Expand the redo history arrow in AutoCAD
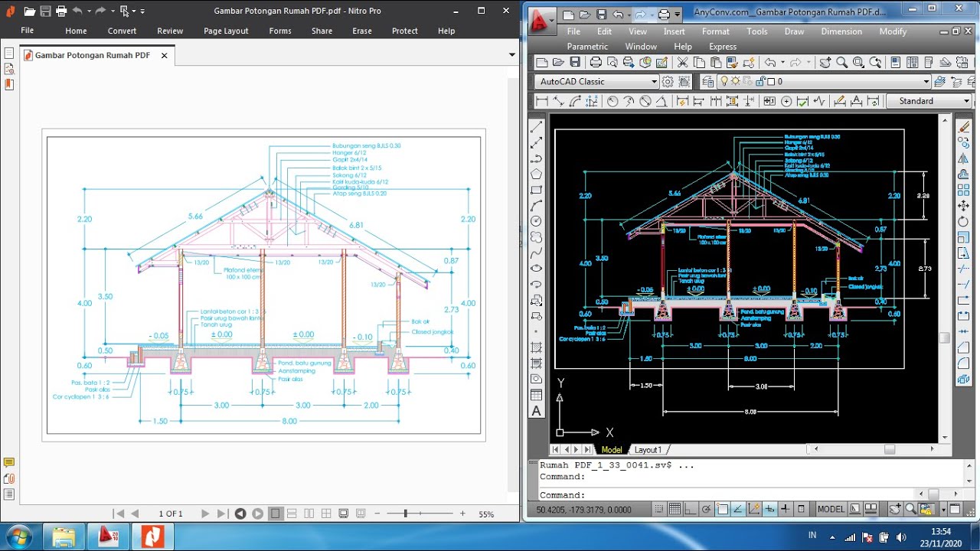 tap(808, 62)
